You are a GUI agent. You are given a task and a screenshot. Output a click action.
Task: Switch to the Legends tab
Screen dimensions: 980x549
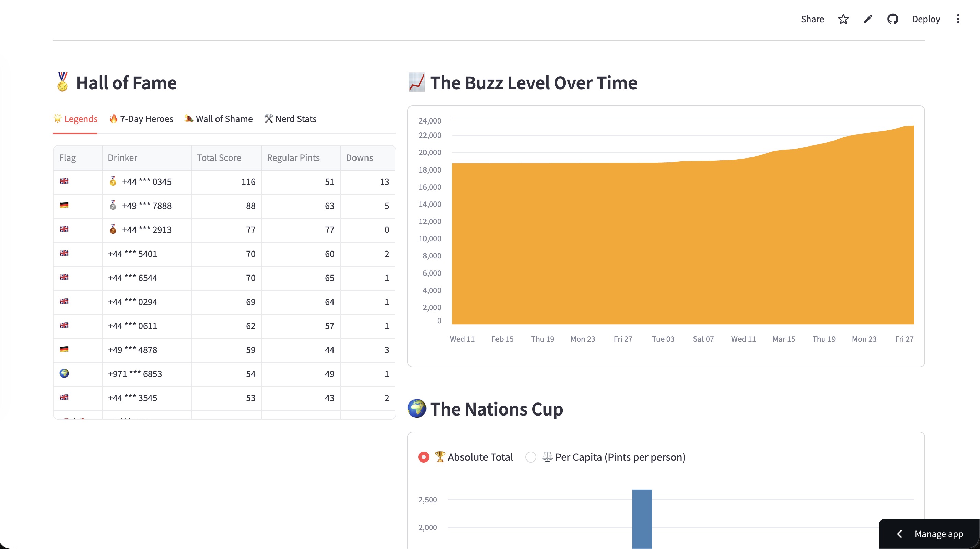(x=75, y=119)
